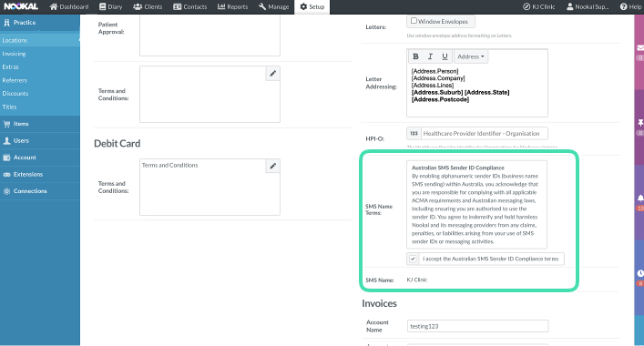Screen dimensions: 644x346
Task: Open the Diary tab
Action: pos(111,6)
